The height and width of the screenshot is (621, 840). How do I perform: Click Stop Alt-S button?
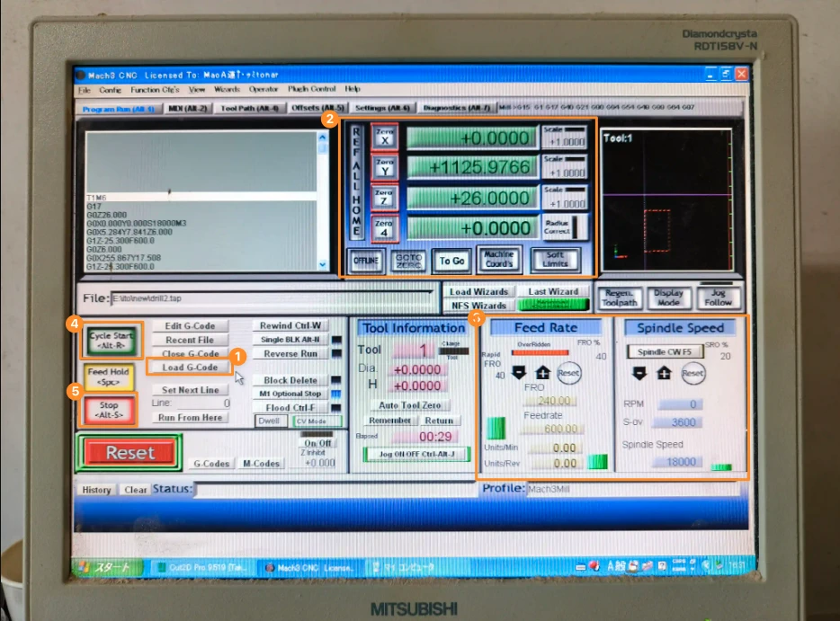[x=109, y=410]
